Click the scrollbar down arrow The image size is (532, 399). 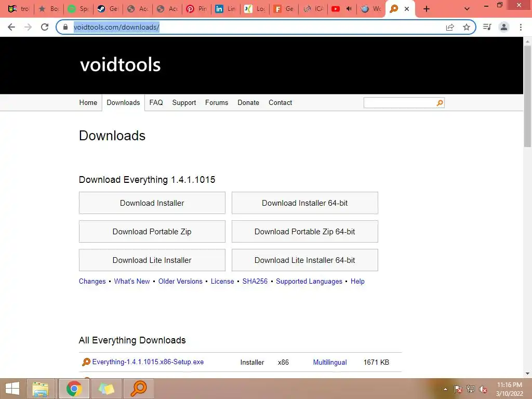click(527, 374)
